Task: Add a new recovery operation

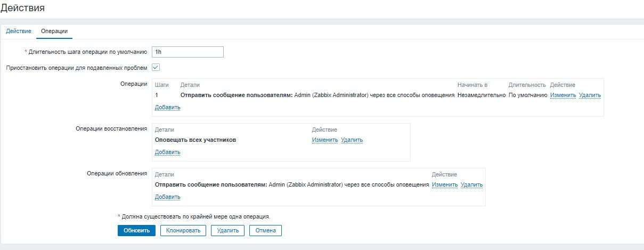Action: point(167,152)
